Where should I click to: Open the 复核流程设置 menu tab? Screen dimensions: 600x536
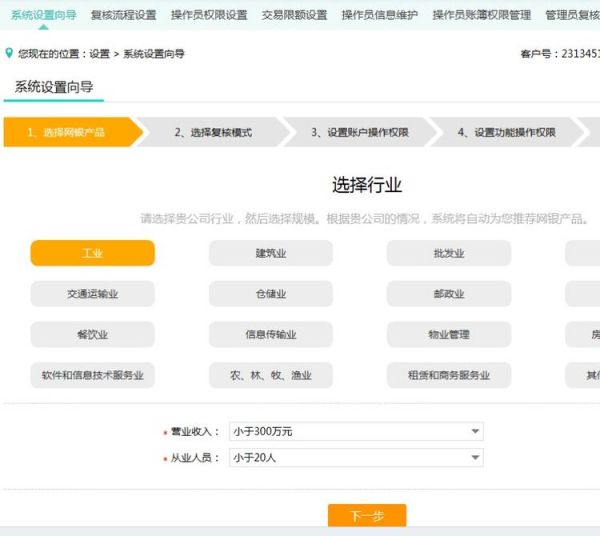coord(123,15)
